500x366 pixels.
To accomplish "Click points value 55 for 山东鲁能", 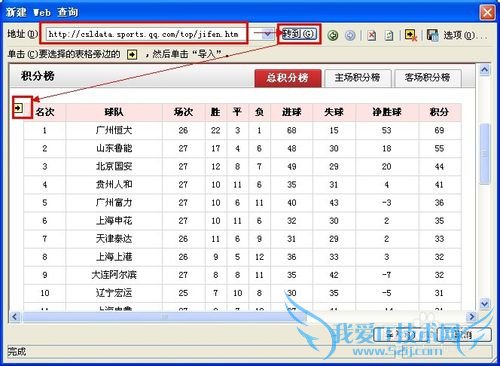I will click(x=439, y=148).
